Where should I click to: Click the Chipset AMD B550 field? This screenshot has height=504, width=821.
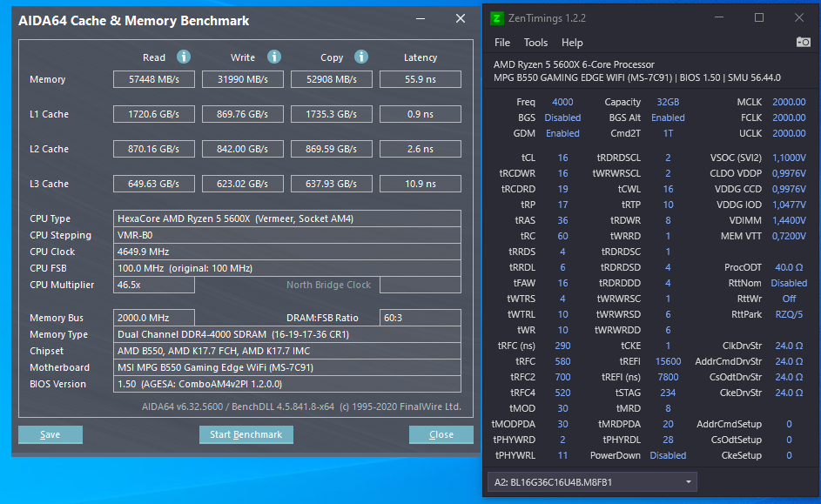click(x=287, y=351)
